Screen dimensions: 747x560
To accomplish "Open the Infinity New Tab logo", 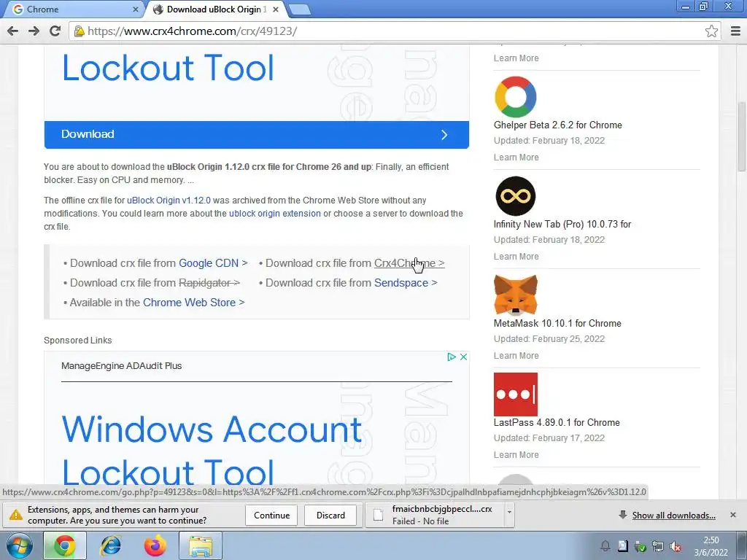I will point(516,195).
